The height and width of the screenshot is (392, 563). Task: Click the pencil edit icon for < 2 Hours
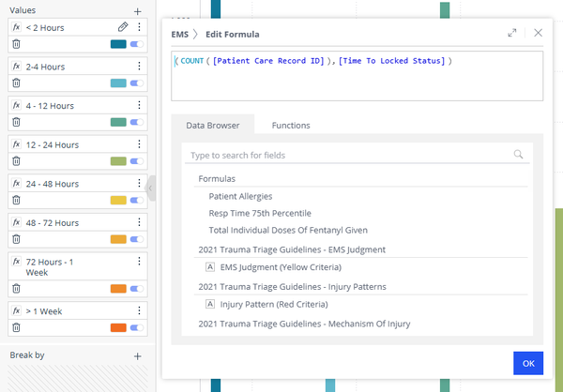point(123,27)
